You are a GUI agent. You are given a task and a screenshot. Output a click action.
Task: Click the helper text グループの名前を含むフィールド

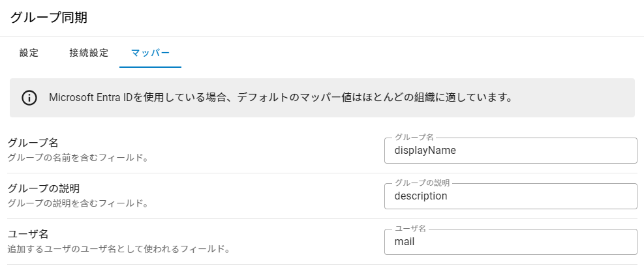[x=77, y=157]
